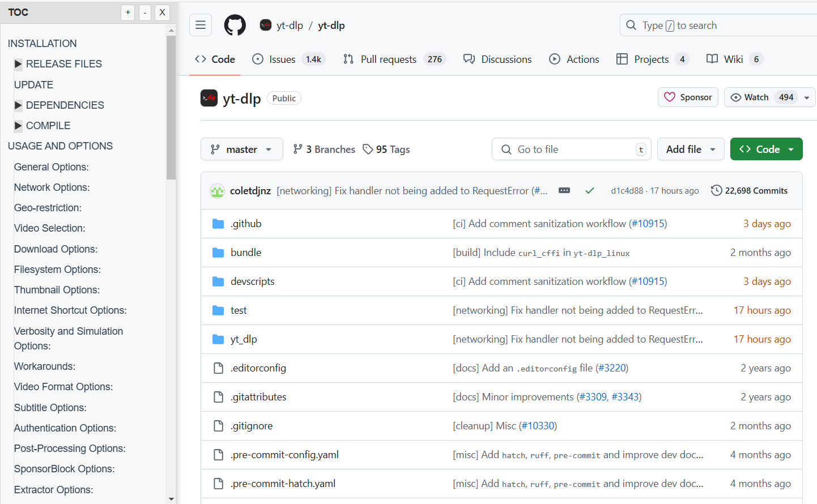Click the .github folder icon
Image resolution: width=817 pixels, height=504 pixels.
218,224
